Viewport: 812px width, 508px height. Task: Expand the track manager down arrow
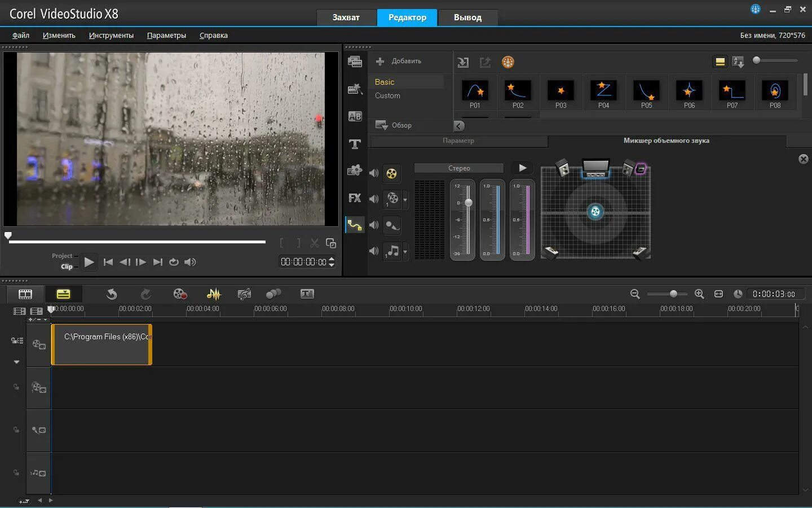tap(16, 362)
